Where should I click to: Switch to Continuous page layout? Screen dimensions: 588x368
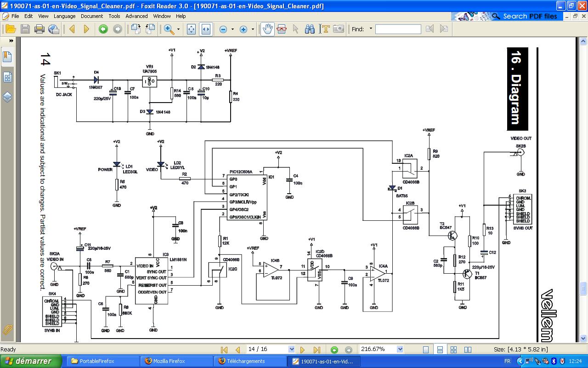click(440, 350)
